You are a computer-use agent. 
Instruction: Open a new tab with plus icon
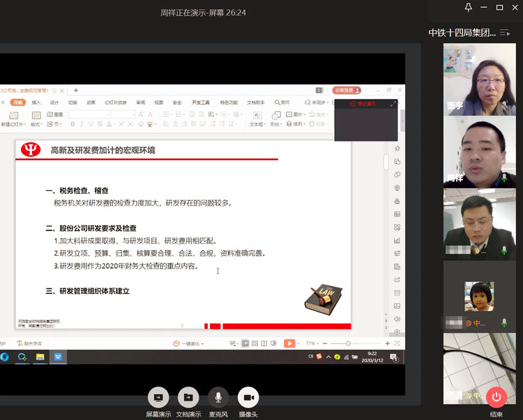[x=76, y=90]
